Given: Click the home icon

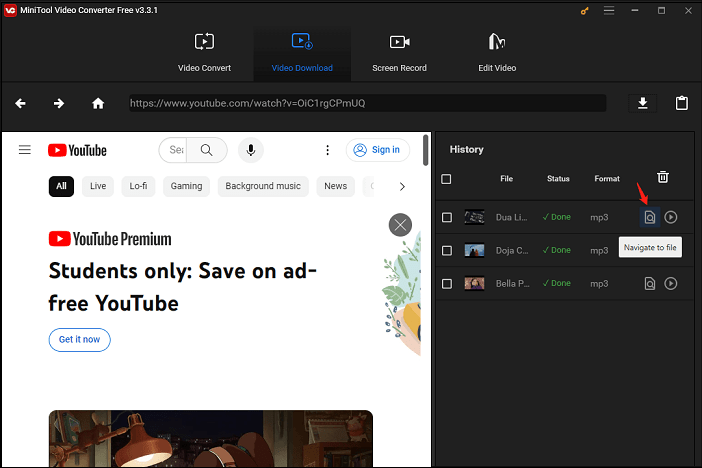Looking at the screenshot, I should click(x=98, y=103).
